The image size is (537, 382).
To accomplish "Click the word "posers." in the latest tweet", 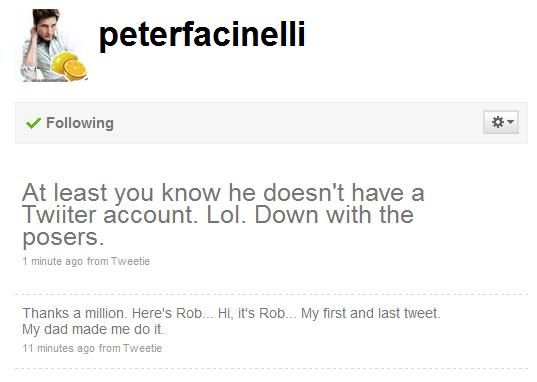I will click(63, 238).
